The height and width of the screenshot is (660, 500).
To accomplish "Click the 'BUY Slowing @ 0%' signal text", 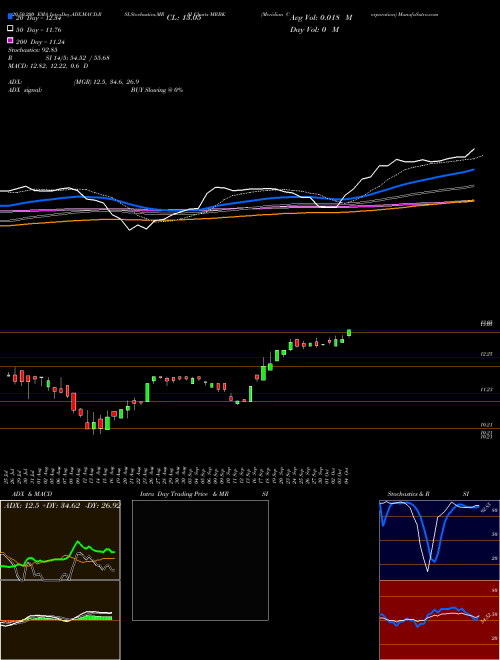I will coord(157,90).
